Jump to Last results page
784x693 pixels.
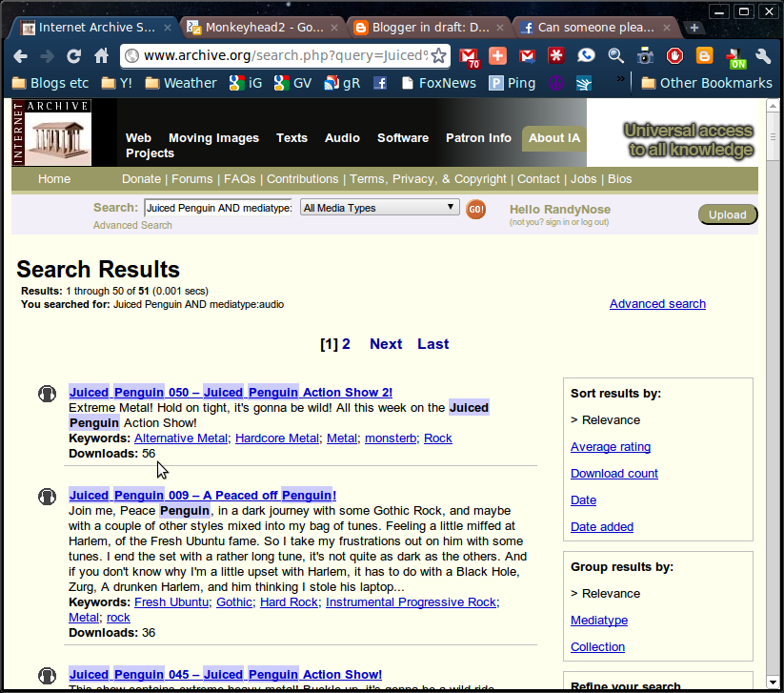point(433,344)
